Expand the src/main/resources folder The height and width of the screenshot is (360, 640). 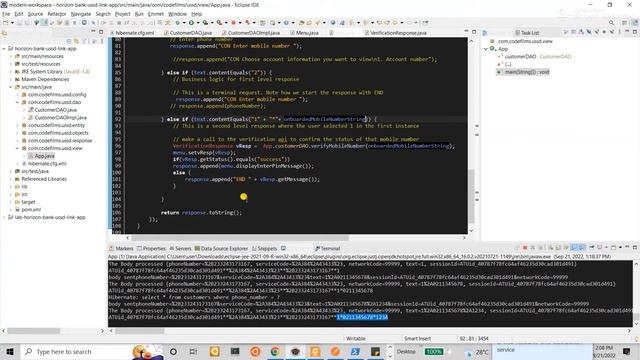pos(11,56)
